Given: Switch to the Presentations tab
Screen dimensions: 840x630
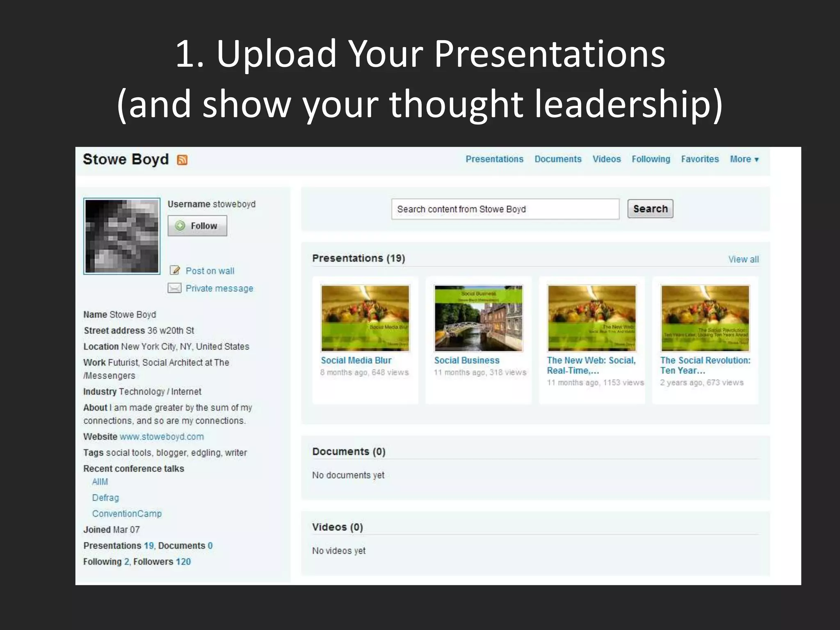Looking at the screenshot, I should 494,159.
